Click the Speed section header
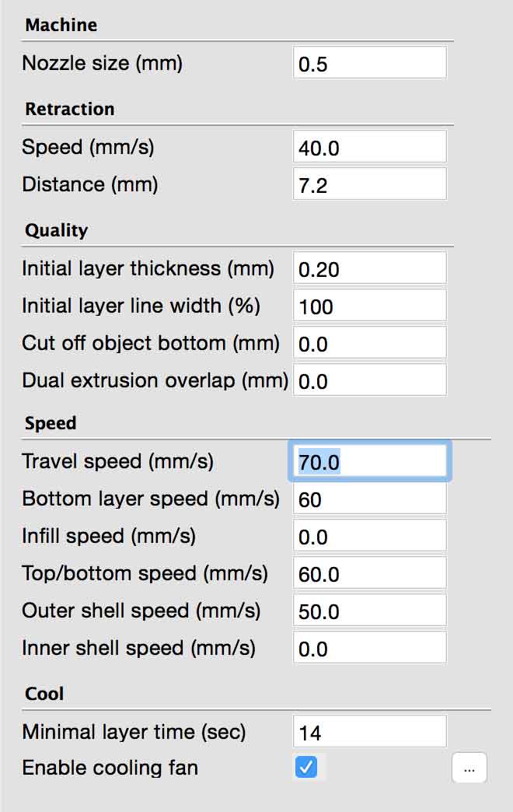513x812 pixels. 51,423
